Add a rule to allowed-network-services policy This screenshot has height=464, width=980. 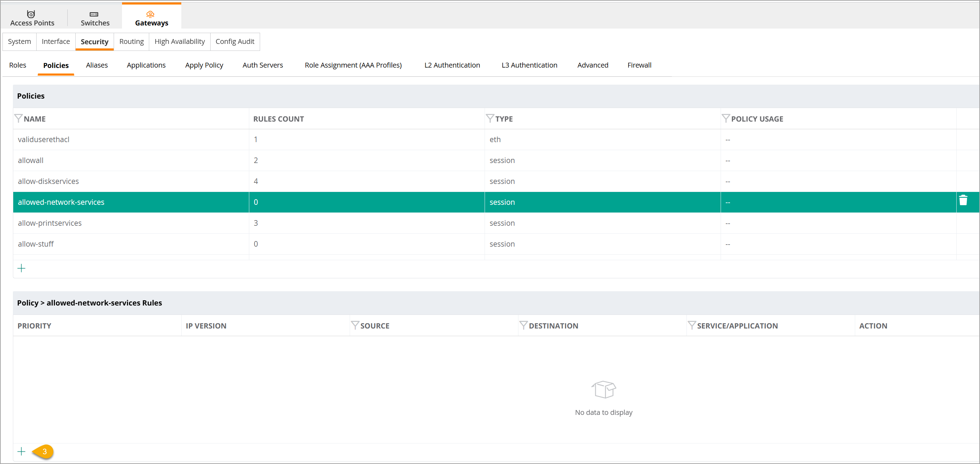pos(21,451)
